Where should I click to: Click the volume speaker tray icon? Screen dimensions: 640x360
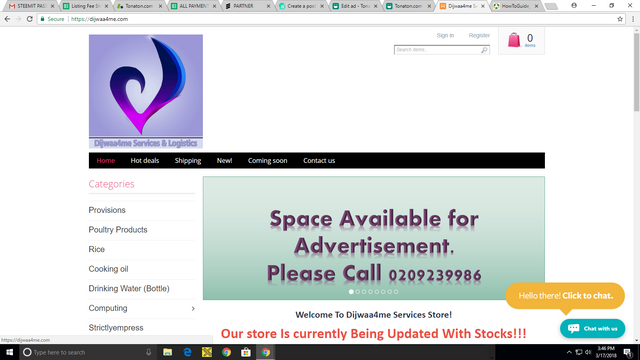click(588, 352)
